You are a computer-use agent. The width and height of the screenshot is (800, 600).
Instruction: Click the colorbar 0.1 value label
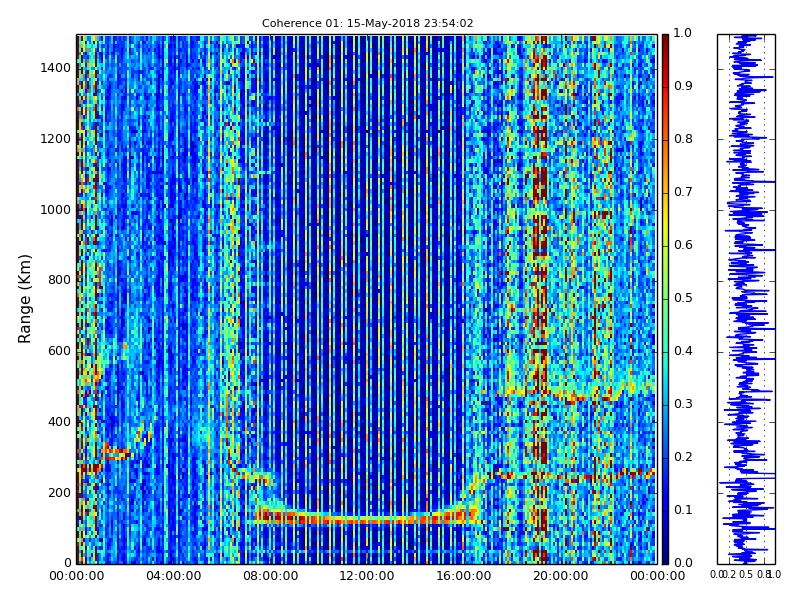(x=683, y=510)
